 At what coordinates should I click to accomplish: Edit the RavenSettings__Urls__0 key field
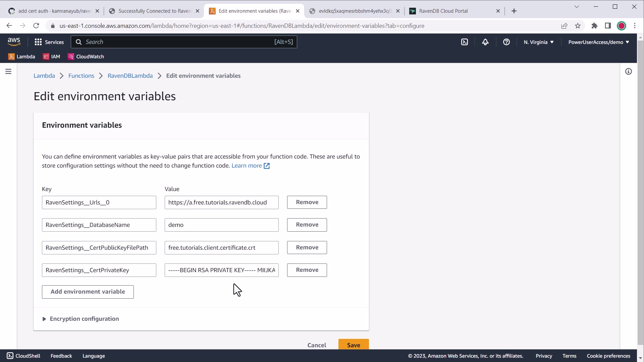(x=99, y=202)
